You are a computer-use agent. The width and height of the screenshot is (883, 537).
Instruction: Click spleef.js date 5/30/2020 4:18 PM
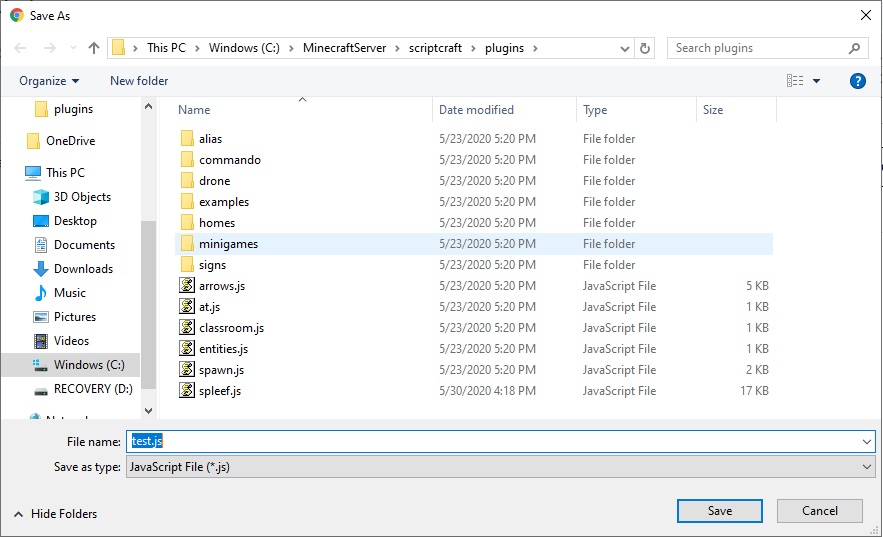click(487, 391)
